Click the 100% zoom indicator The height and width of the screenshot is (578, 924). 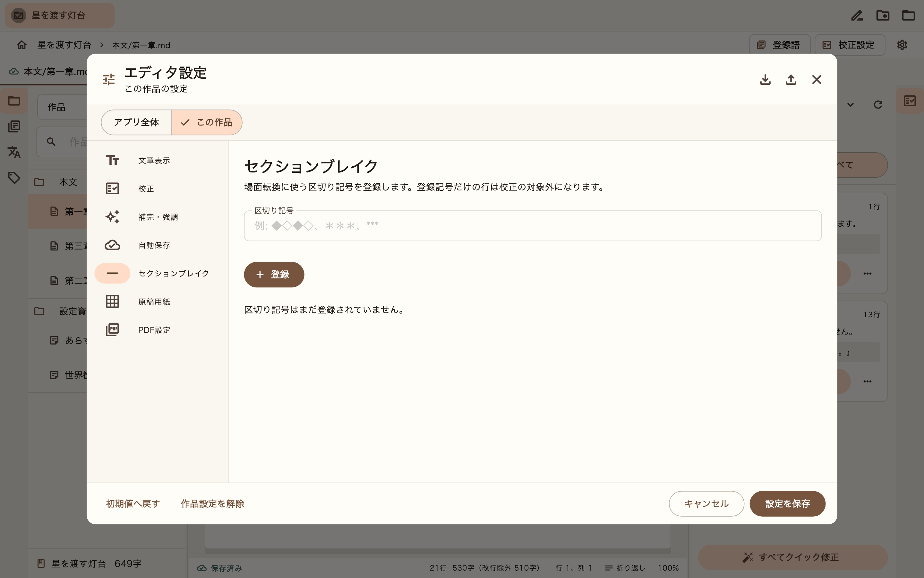[668, 568]
